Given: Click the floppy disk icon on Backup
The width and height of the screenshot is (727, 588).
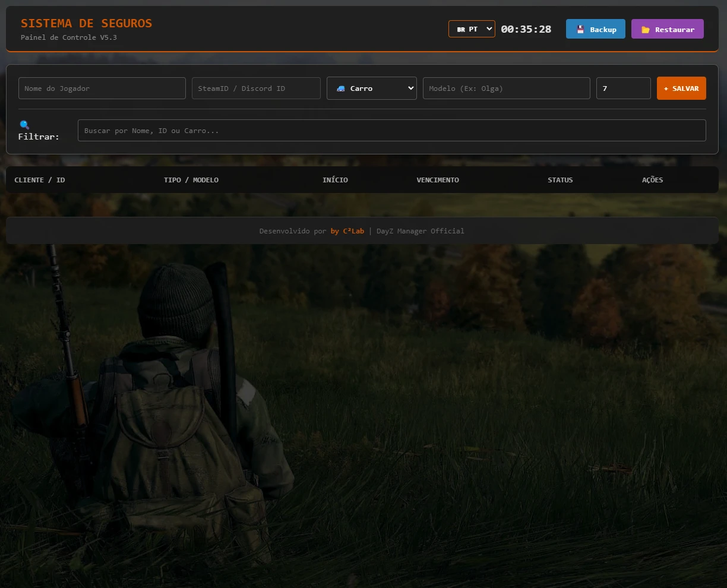Looking at the screenshot, I should coord(580,29).
